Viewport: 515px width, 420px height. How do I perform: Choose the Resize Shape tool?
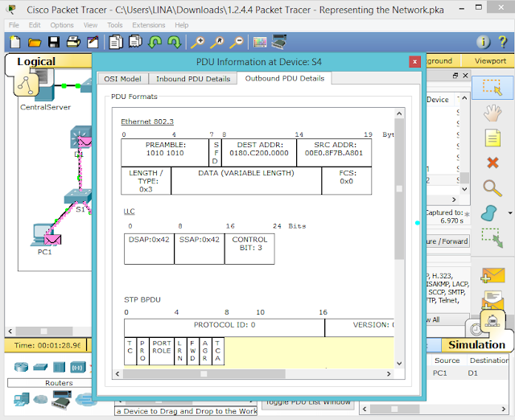point(492,237)
